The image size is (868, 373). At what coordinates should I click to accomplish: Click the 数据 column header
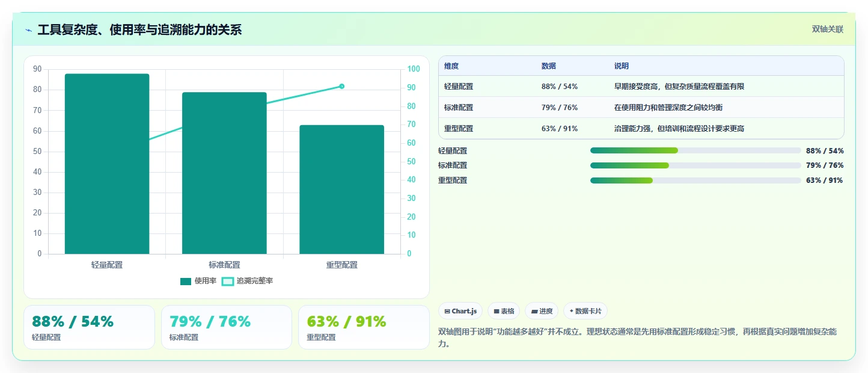click(549, 66)
